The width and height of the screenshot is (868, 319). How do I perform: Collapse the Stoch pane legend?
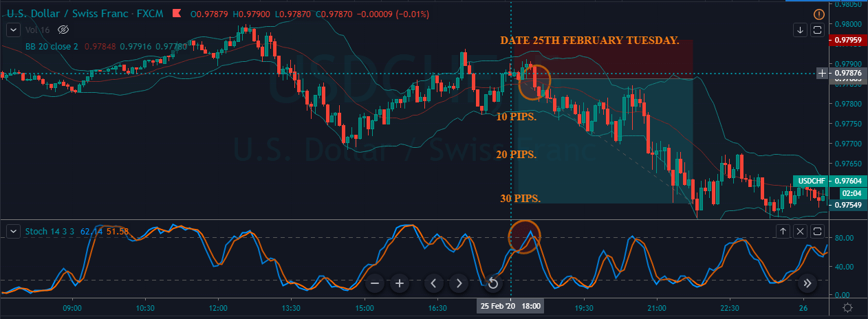[x=13, y=232]
